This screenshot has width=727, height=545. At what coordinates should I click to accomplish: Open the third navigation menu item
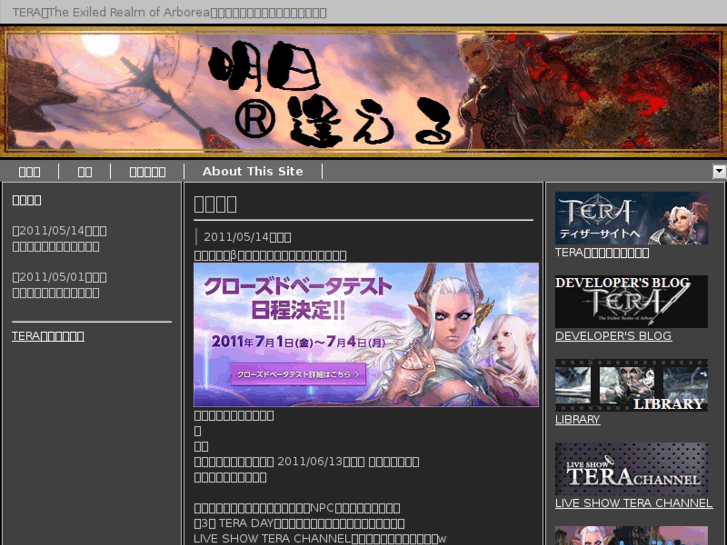(x=147, y=172)
